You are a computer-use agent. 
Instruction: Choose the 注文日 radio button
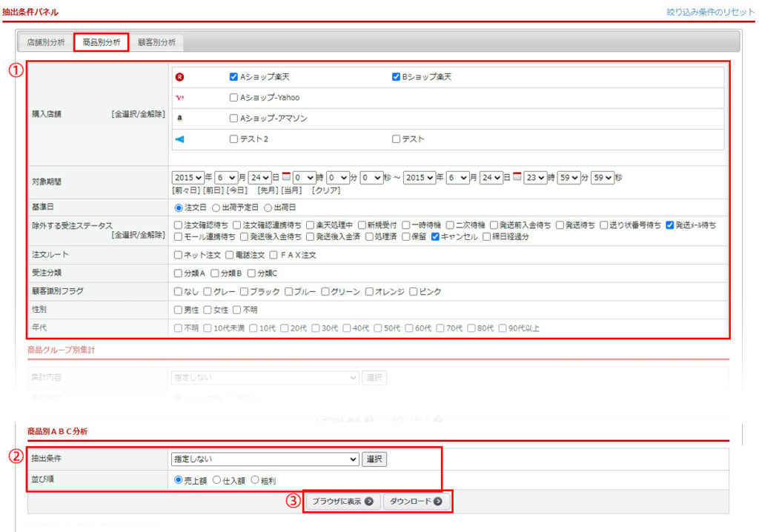click(179, 207)
